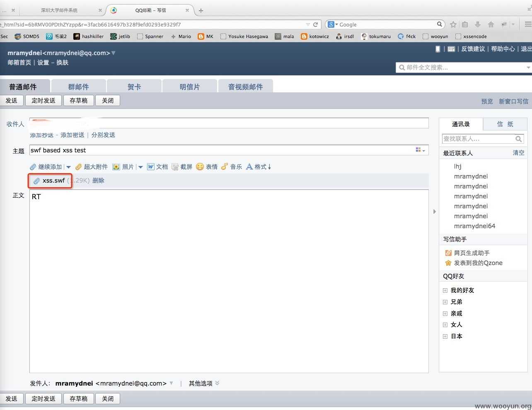The height and width of the screenshot is (410, 532).
Task: Collapse the right sidebar with arrow handle
Action: click(x=434, y=212)
